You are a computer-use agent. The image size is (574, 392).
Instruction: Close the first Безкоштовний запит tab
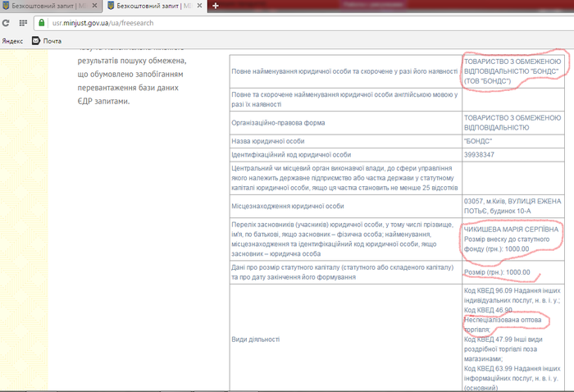click(x=94, y=6)
